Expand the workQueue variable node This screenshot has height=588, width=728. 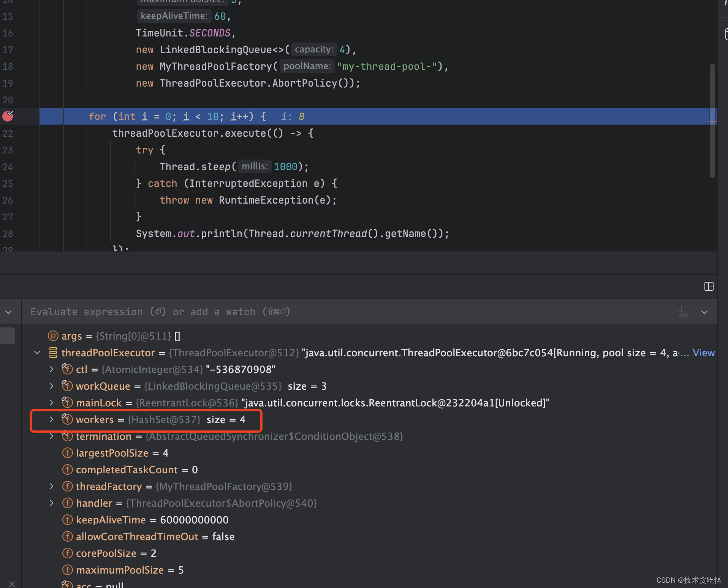click(x=51, y=386)
